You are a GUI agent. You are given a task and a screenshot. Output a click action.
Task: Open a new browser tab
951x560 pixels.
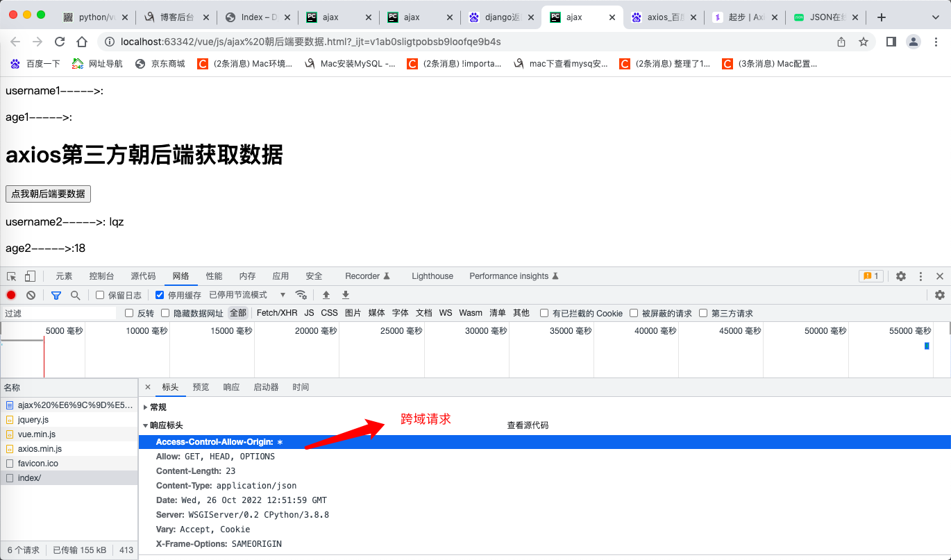[x=882, y=17]
